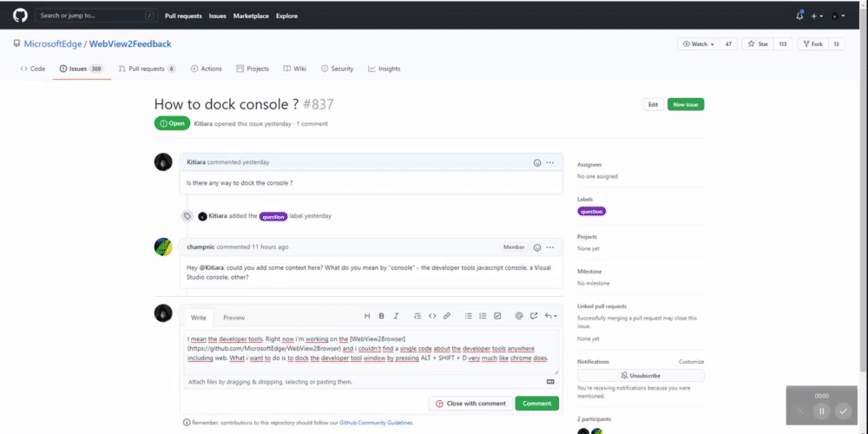Open the notifications bell icon

tap(799, 16)
